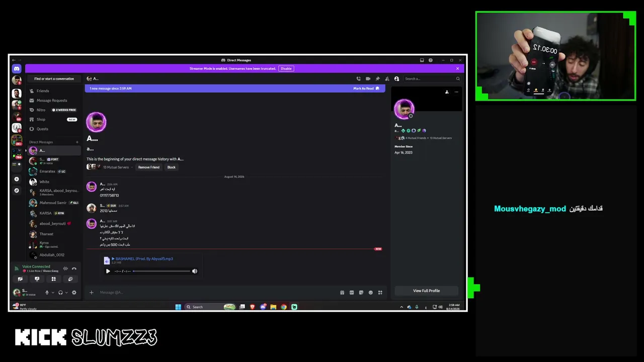Open the gift icon in message bar
This screenshot has height=362, width=644.
[342, 293]
